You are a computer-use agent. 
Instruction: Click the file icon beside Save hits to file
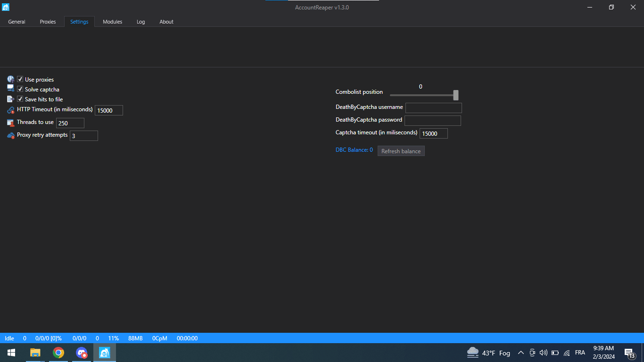pos(11,99)
